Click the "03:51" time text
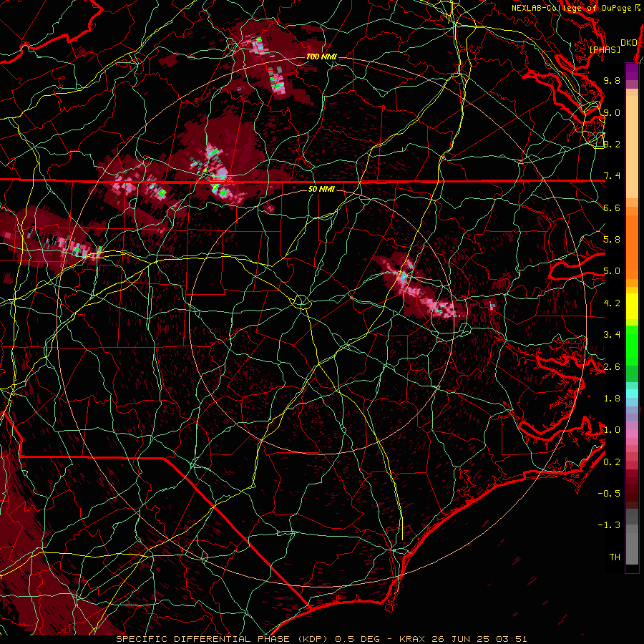 (511, 639)
